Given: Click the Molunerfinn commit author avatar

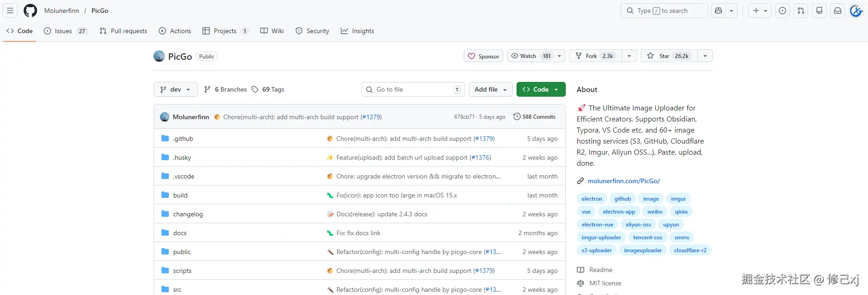Looking at the screenshot, I should (165, 117).
